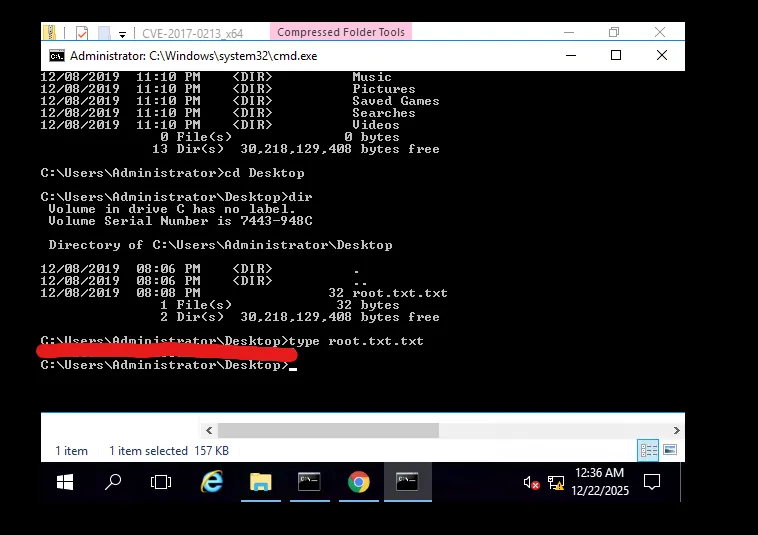Switch to the first Command Prompt taskbar icon
The height and width of the screenshot is (535, 758).
pos(309,482)
